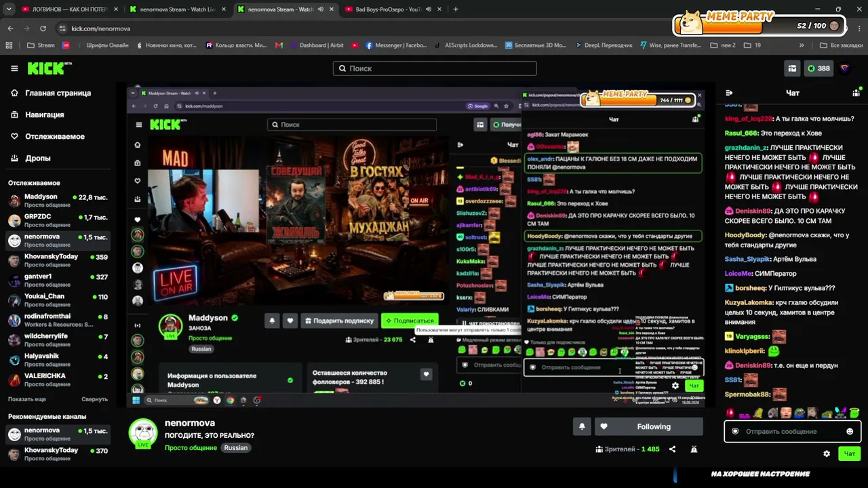Open the chat leaderboard icon beside Чат title

pyautogui.click(x=856, y=93)
